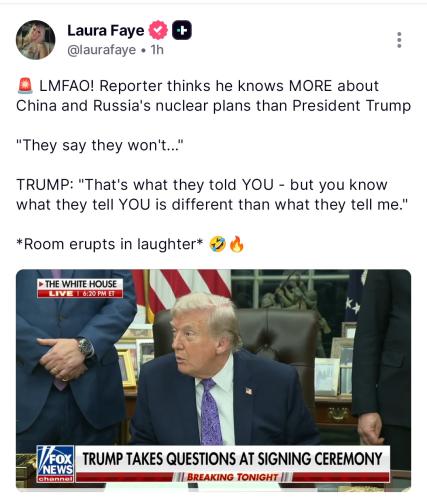This screenshot has width=427, height=500.
Task: Click the red LIVE 6:20 PM ET tag
Action: [80, 293]
